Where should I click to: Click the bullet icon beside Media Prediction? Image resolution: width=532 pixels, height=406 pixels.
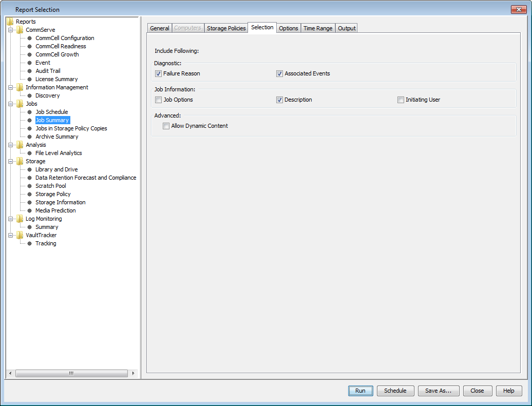(29, 210)
